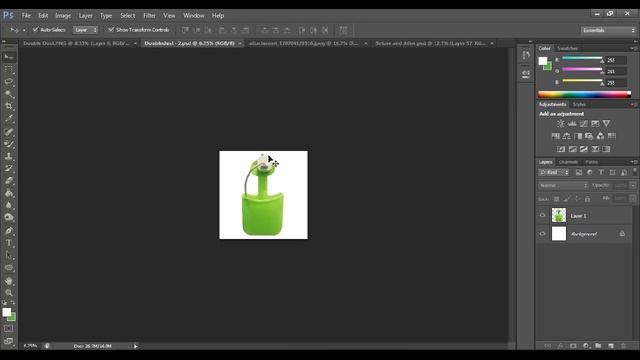Screen dimensions: 640x360
Task: Toggle Quick Mask mode
Action: pyautogui.click(x=9, y=329)
